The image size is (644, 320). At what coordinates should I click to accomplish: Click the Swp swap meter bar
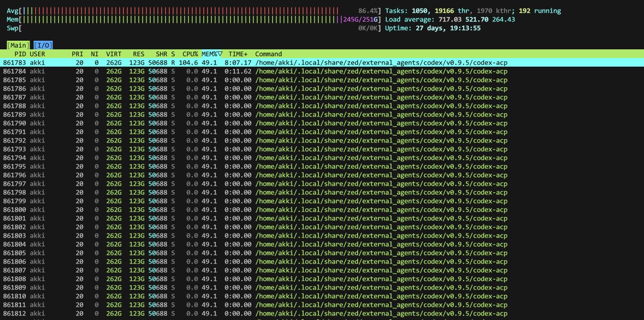pyautogui.click(x=193, y=28)
